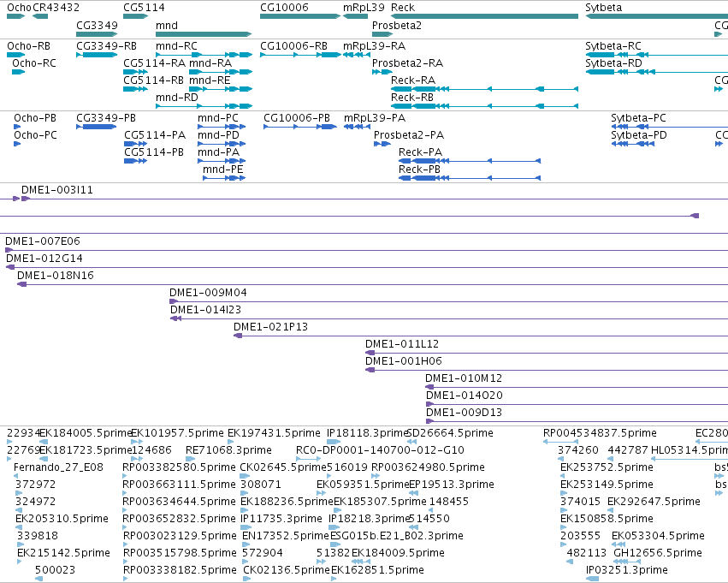
Task: Select protein Ocho-PB label
Action: (x=35, y=118)
